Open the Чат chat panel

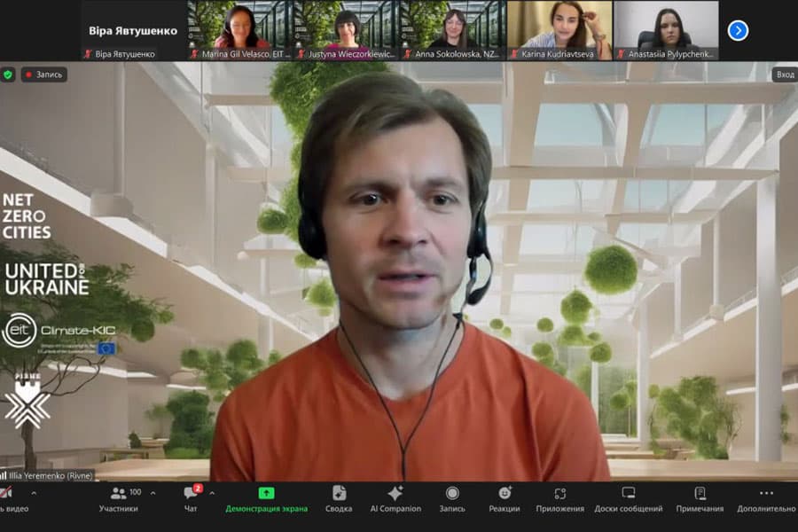coord(192,499)
